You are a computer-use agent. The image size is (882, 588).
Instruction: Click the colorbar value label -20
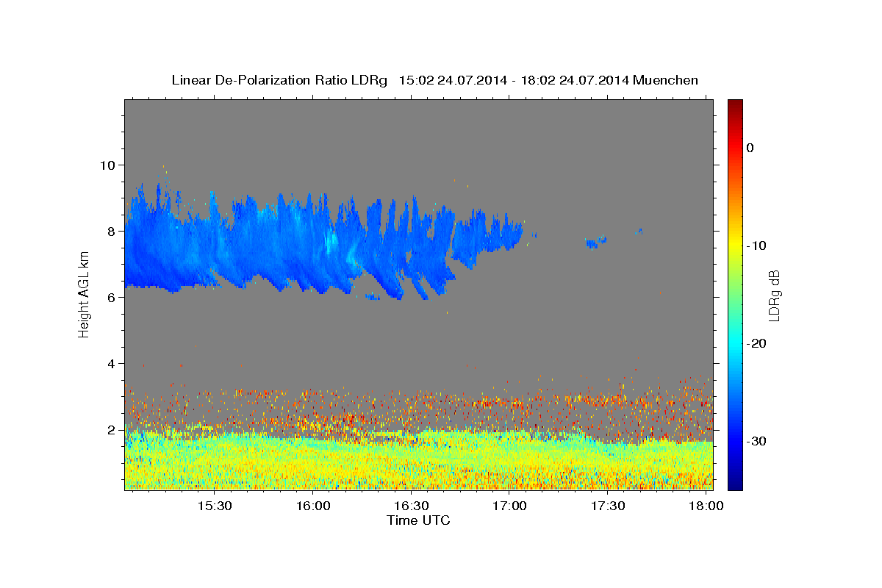757,343
